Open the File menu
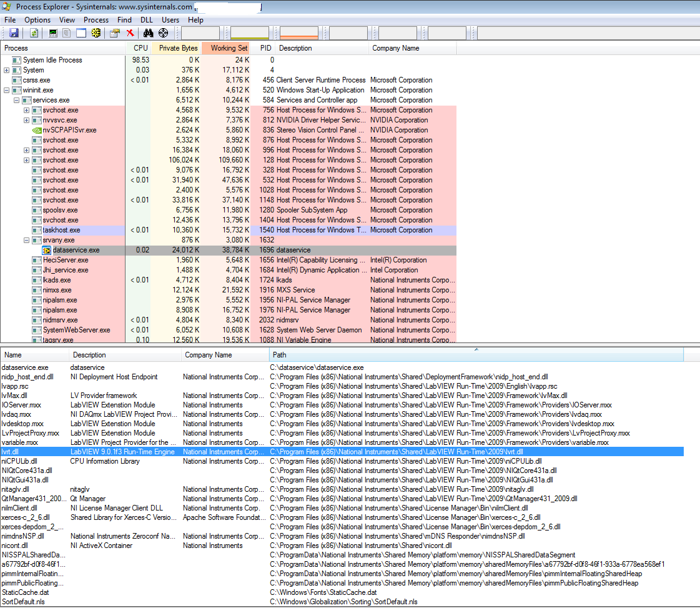Image resolution: width=700 pixels, height=608 pixels. point(10,20)
